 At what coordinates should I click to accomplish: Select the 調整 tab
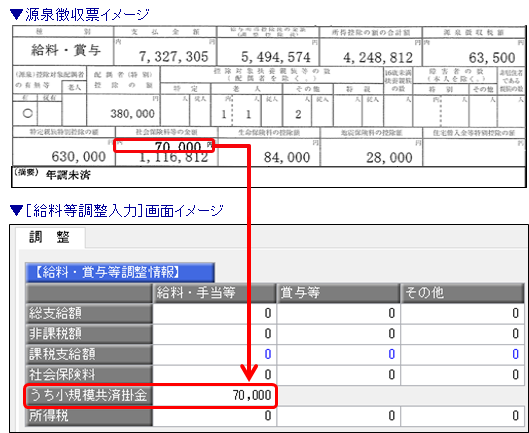(x=50, y=238)
